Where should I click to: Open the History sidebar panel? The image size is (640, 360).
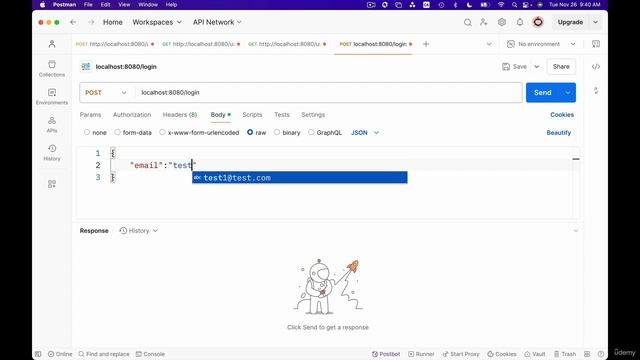pos(52,152)
